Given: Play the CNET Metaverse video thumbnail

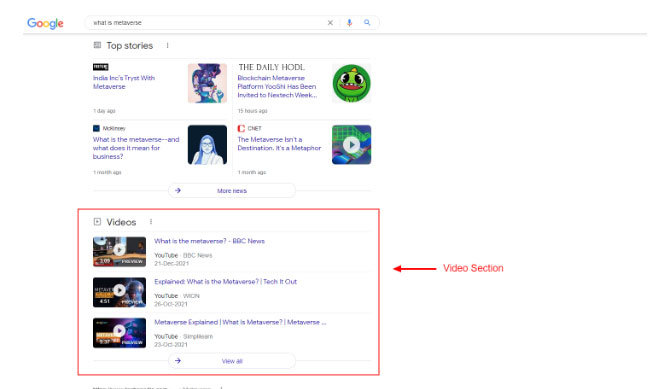Looking at the screenshot, I should (351, 145).
